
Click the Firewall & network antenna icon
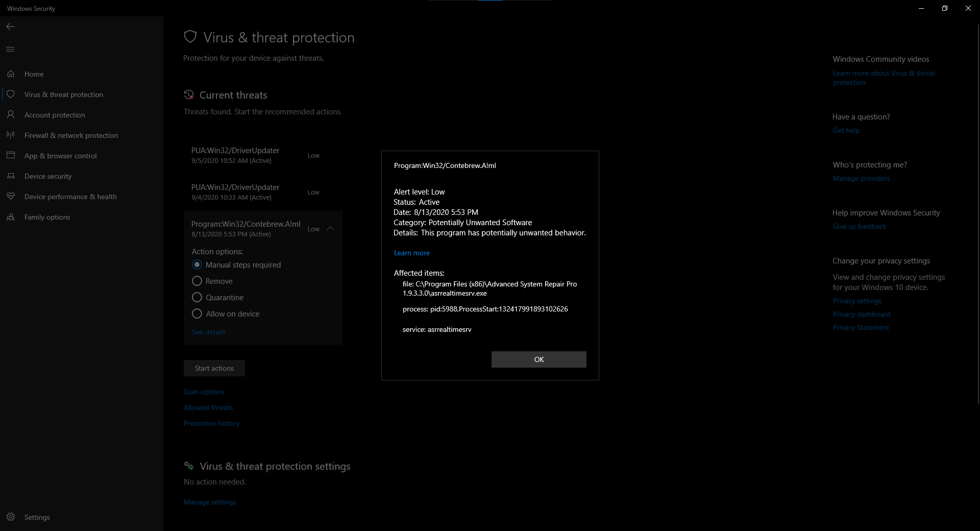coord(11,135)
